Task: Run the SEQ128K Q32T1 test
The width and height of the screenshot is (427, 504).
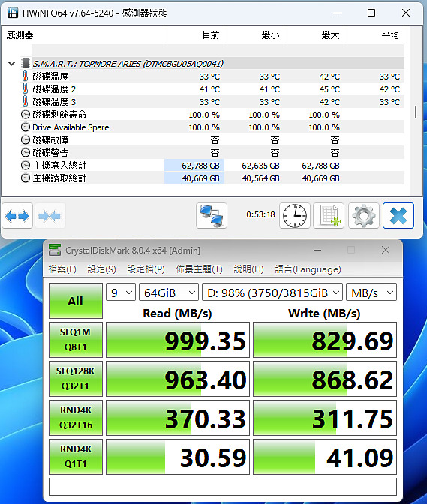Action: click(x=76, y=379)
